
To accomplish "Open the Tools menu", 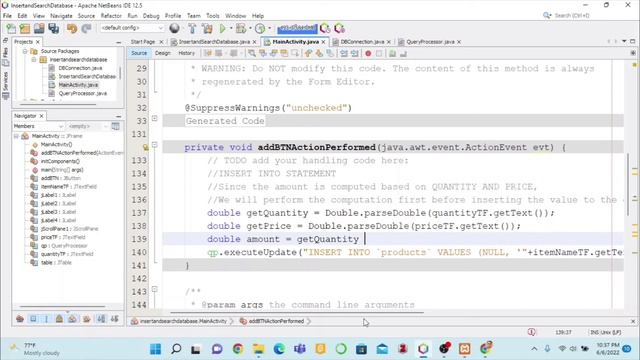I will 213,16.
